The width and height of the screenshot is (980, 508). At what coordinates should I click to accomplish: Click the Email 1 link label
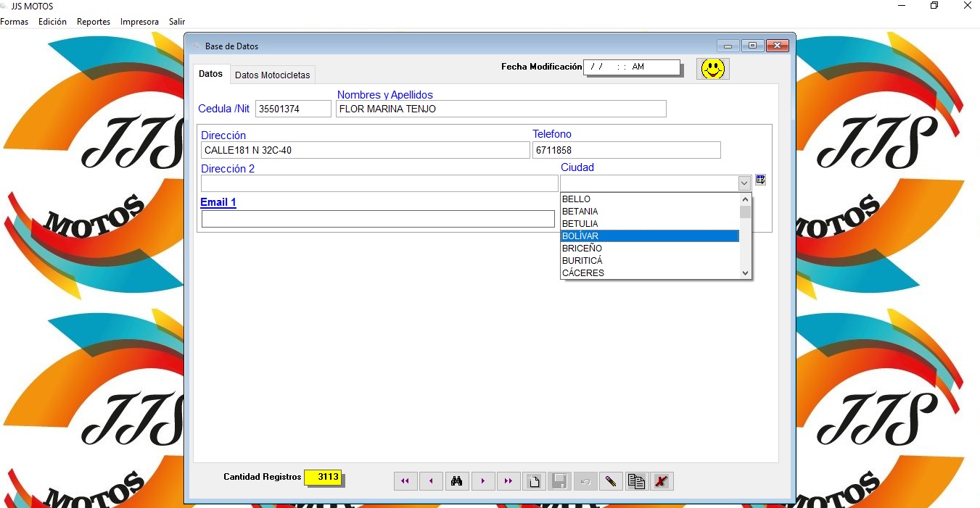(218, 202)
